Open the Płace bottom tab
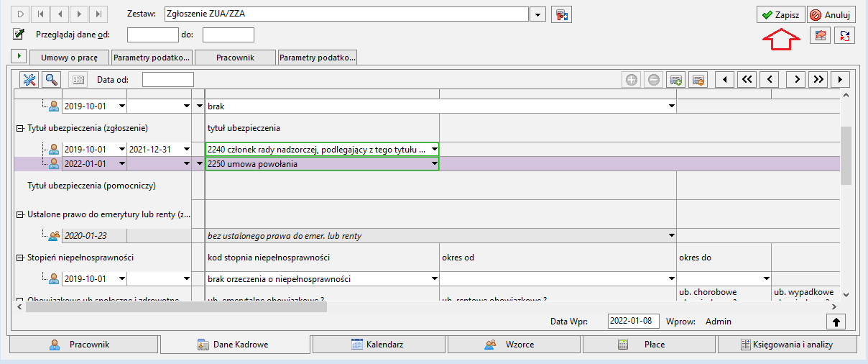Screen dimensions: 868x364 click(649, 345)
